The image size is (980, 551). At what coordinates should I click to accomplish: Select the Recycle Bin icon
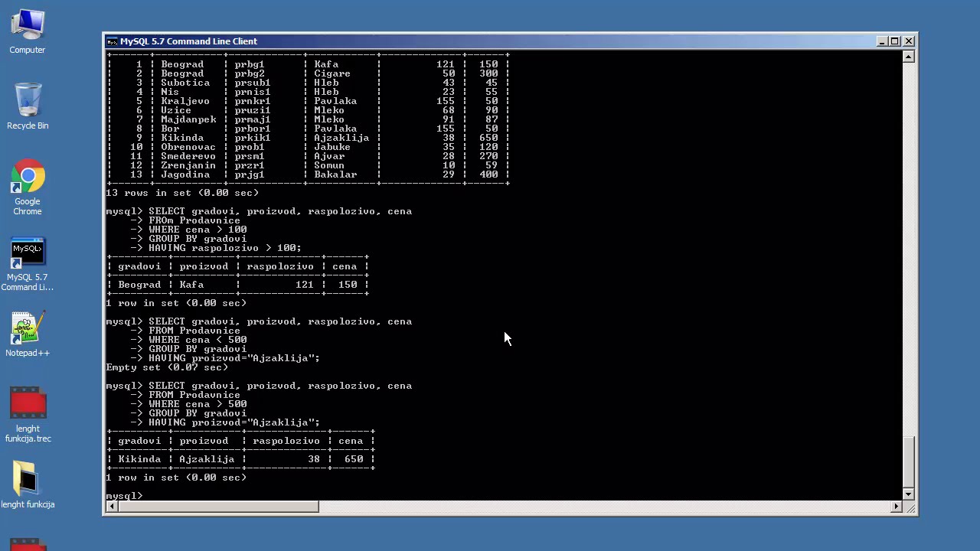pos(28,106)
